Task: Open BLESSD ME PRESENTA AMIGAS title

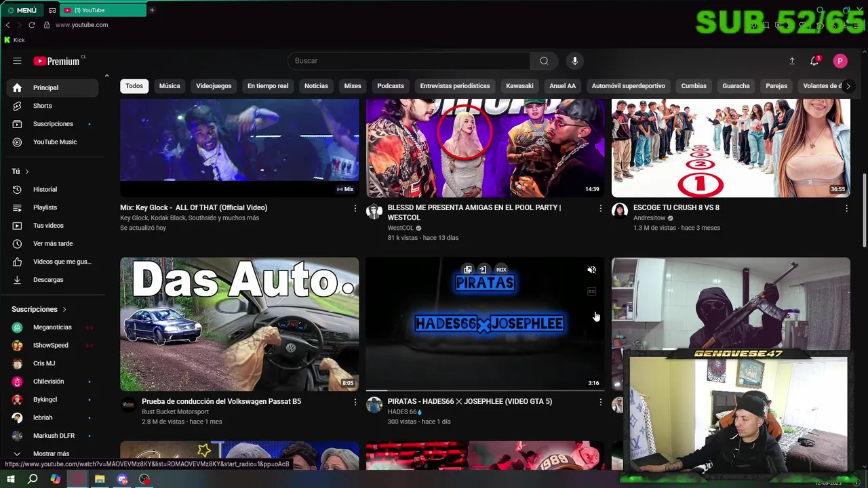Action: [474, 212]
